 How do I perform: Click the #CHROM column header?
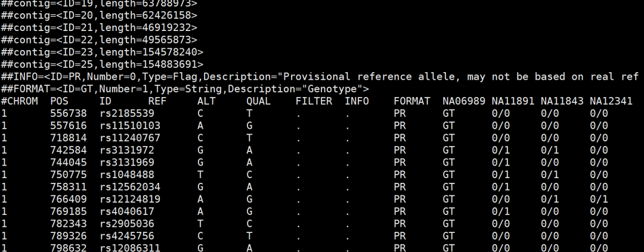(x=20, y=101)
